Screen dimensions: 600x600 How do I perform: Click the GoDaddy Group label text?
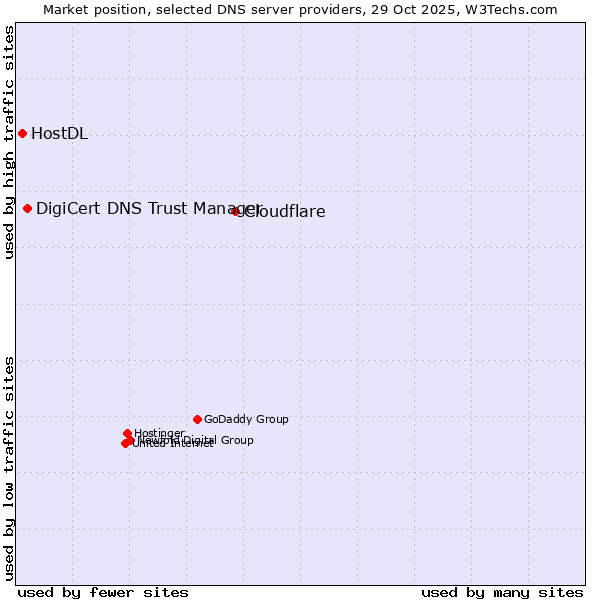pos(246,419)
